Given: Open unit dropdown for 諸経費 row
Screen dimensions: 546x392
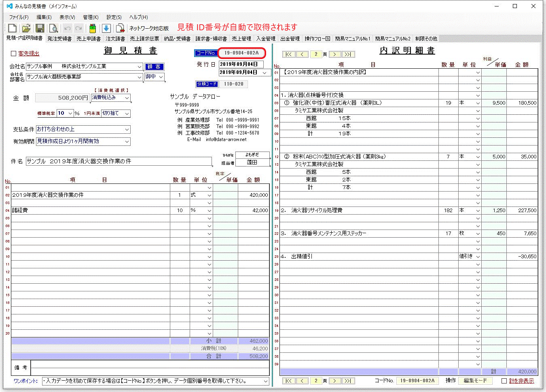Looking at the screenshot, I should (210, 211).
